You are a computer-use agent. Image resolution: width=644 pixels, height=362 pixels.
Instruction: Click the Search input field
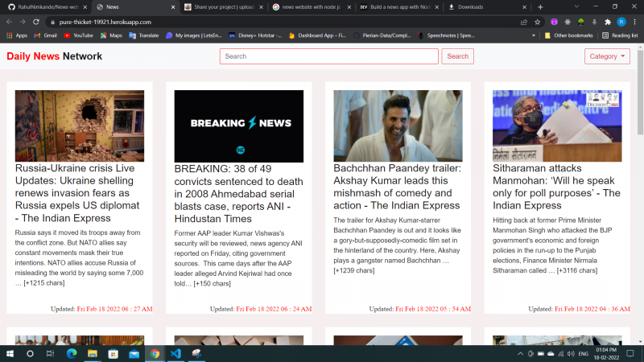coord(329,56)
